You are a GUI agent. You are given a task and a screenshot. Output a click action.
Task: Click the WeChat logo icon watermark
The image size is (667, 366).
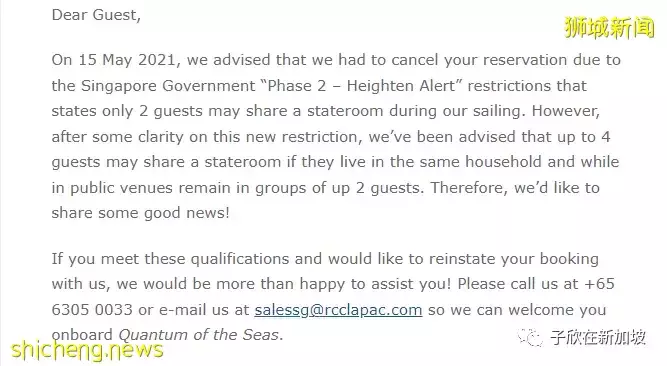(x=530, y=337)
